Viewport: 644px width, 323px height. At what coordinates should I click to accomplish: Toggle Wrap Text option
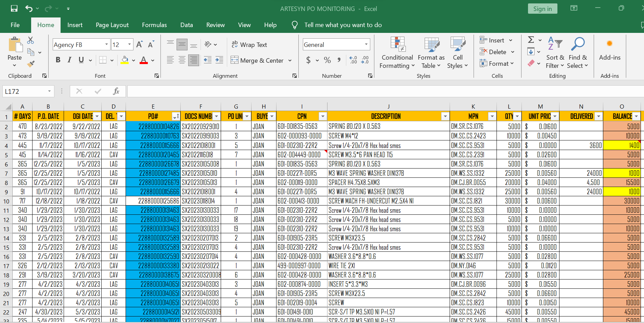(x=249, y=45)
